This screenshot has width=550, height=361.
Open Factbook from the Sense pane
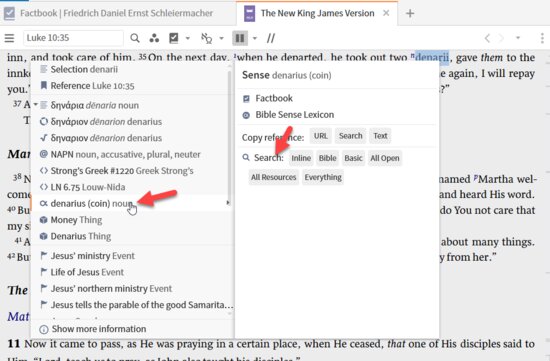[274, 99]
